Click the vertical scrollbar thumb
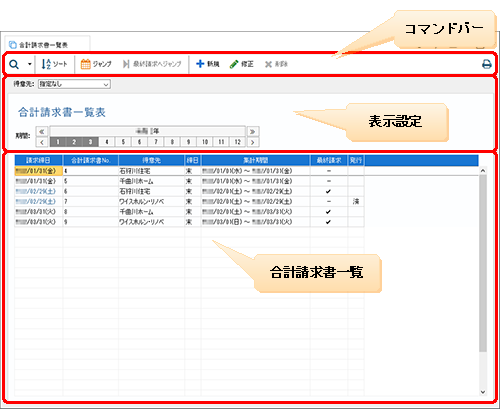 [483, 263]
